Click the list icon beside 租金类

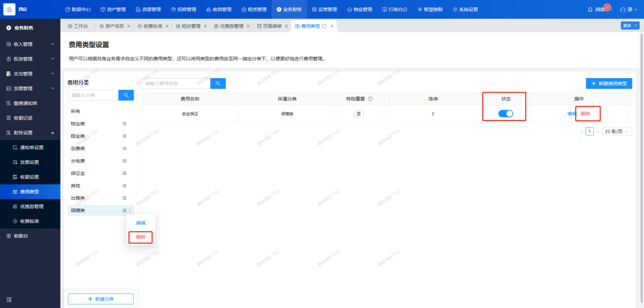click(x=125, y=136)
